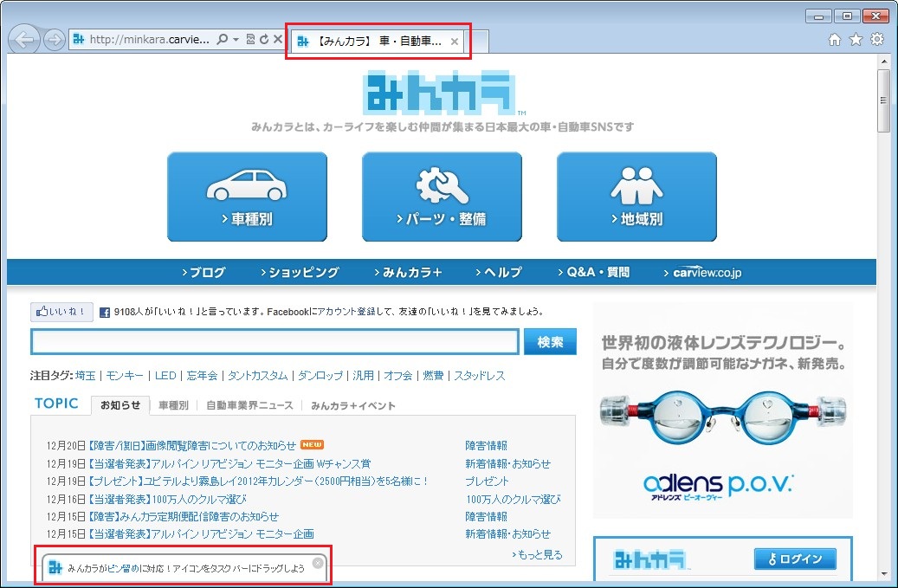Go to ショッピング in navigation bar
Viewport: 898px width, 588px height.
pos(300,273)
